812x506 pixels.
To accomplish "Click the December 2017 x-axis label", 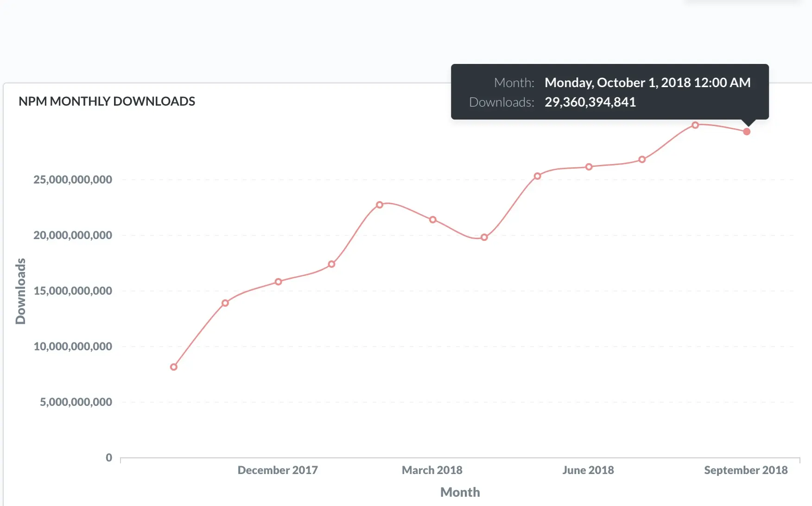I will pos(278,470).
